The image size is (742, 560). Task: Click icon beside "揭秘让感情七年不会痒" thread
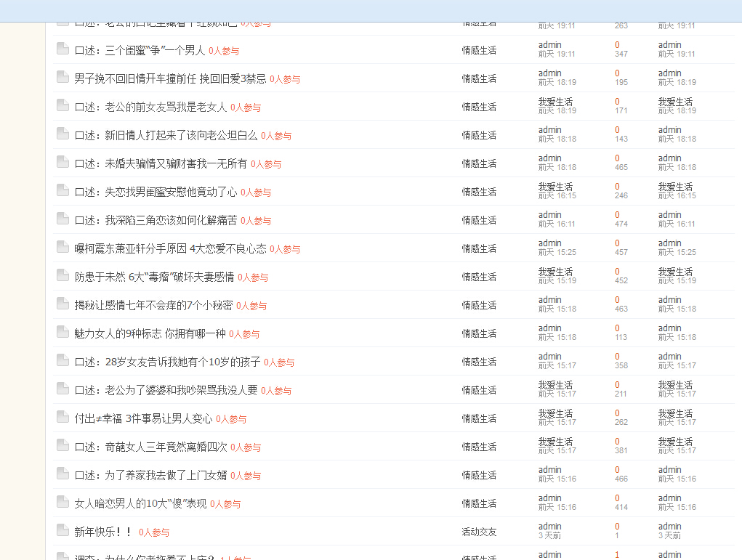pyautogui.click(x=62, y=304)
